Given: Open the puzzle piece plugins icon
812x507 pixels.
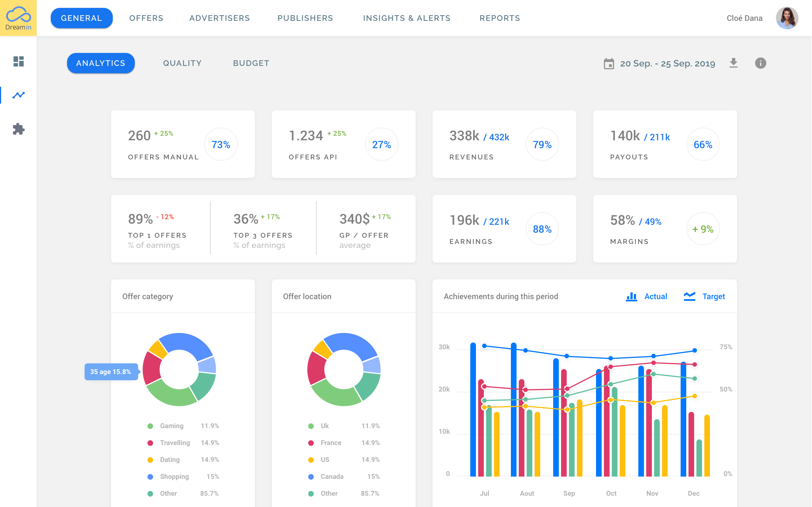Looking at the screenshot, I should pos(18,129).
